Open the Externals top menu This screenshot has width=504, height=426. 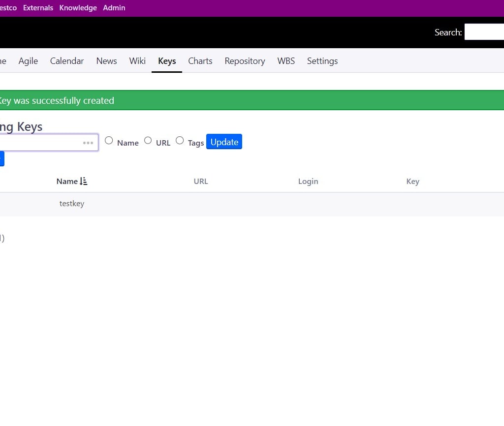pyautogui.click(x=38, y=8)
